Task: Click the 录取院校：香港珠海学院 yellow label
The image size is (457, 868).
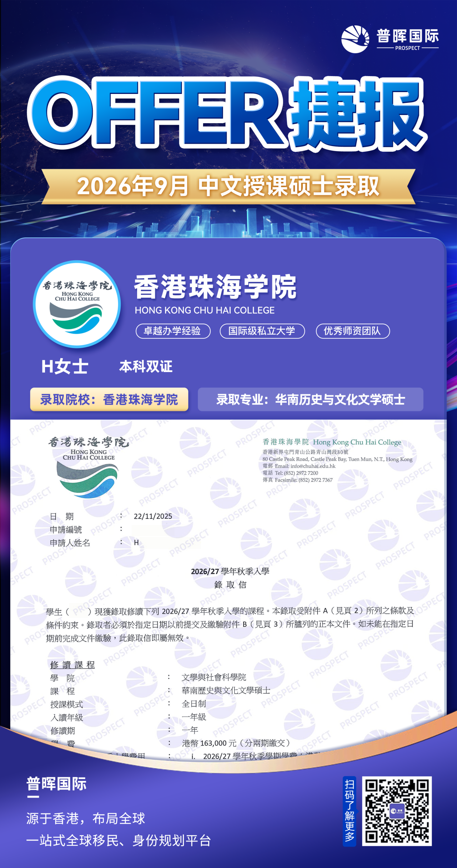Action: tap(109, 399)
